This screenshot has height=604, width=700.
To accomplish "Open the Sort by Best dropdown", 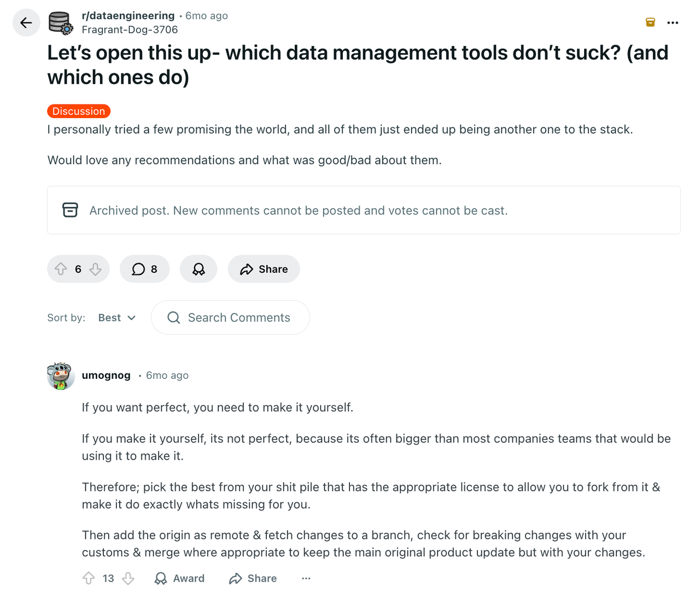I will (x=116, y=318).
